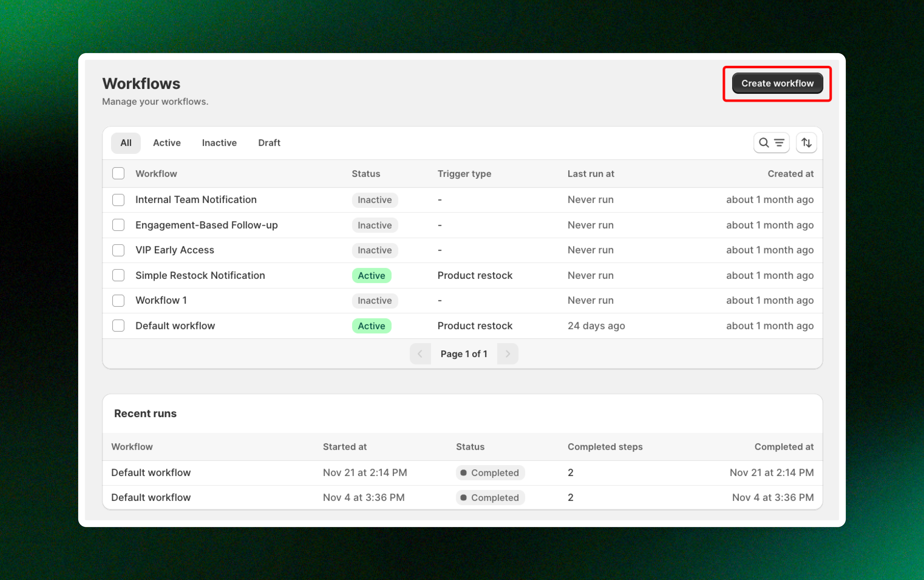Click the Active badge for Simple Restock Notification
The width and height of the screenshot is (924, 580).
pos(371,276)
